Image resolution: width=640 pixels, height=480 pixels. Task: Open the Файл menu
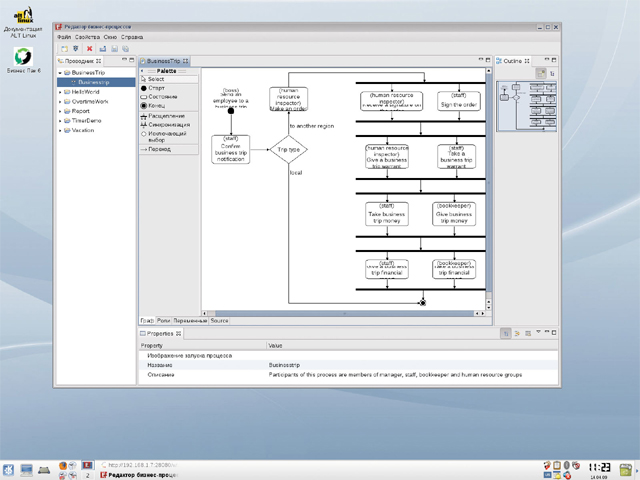tap(64, 37)
